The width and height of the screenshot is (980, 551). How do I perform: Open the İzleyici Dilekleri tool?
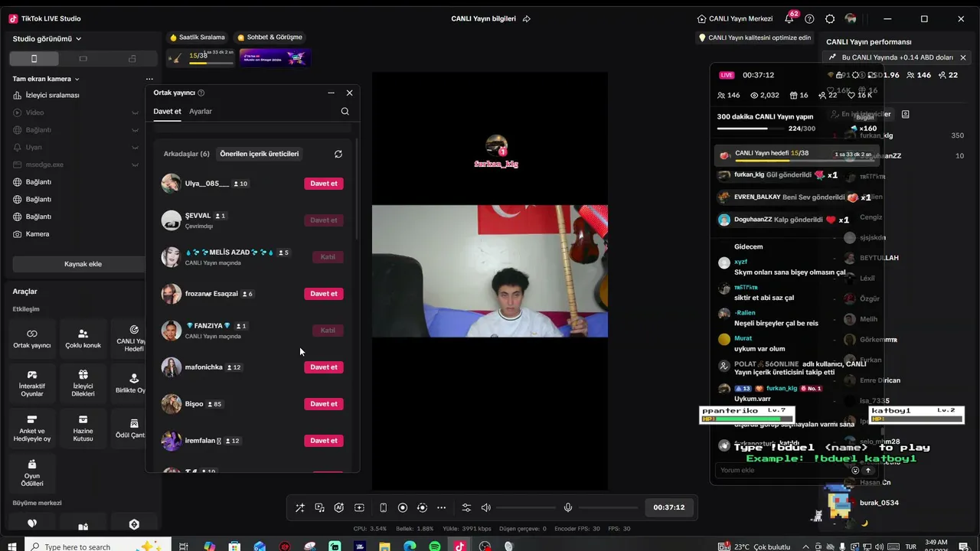[x=83, y=383]
